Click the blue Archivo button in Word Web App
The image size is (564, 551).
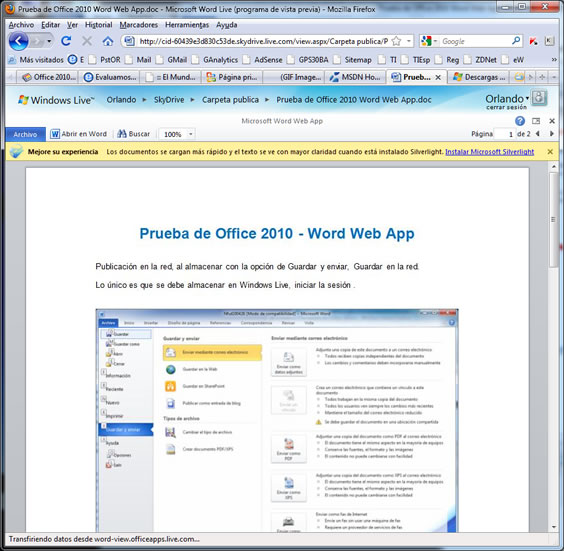[25, 134]
